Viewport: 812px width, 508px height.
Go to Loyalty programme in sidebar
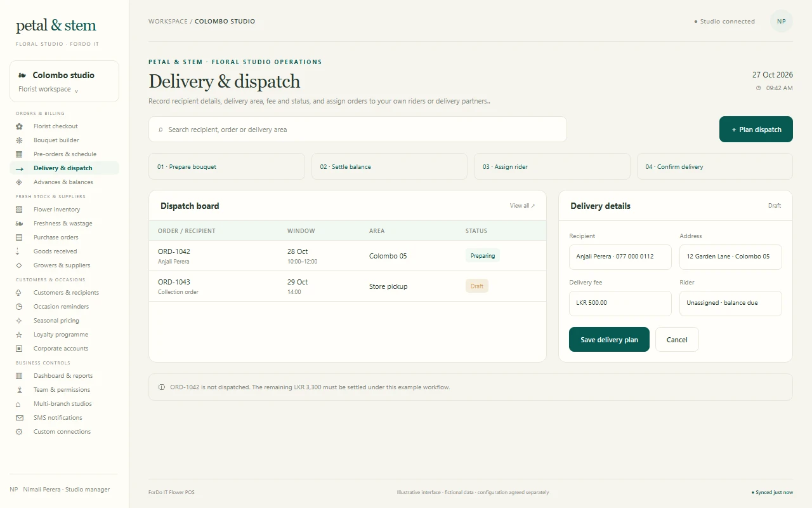click(x=64, y=335)
